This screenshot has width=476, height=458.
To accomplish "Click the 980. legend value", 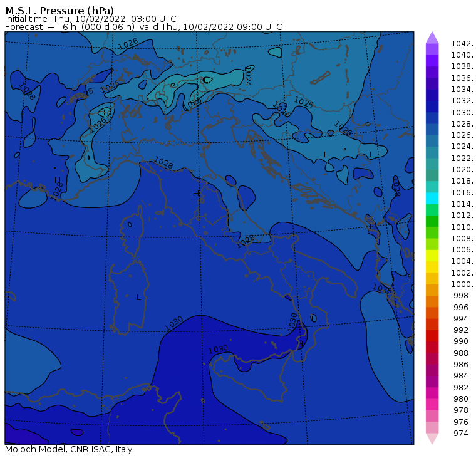I will pyautogui.click(x=463, y=398).
